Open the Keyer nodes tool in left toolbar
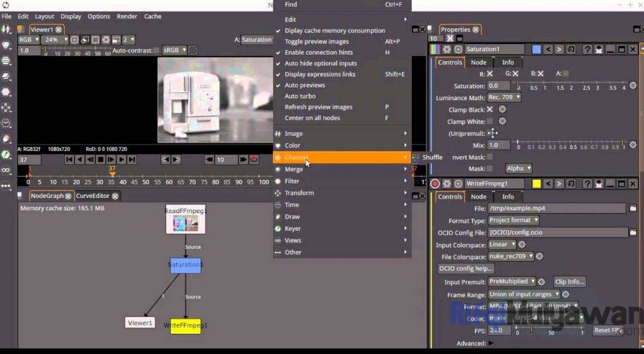 point(6,155)
